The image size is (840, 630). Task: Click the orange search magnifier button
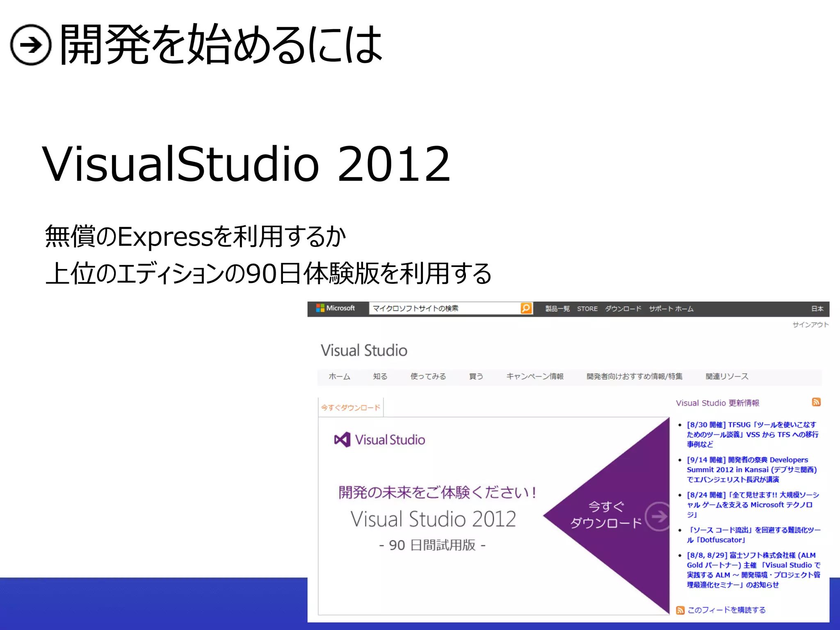(526, 308)
